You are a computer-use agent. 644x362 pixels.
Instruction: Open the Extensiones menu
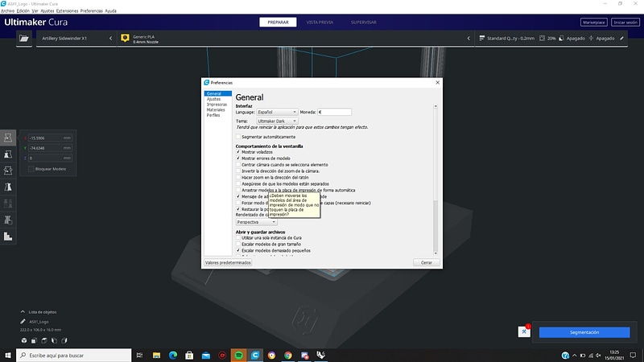[x=67, y=11]
